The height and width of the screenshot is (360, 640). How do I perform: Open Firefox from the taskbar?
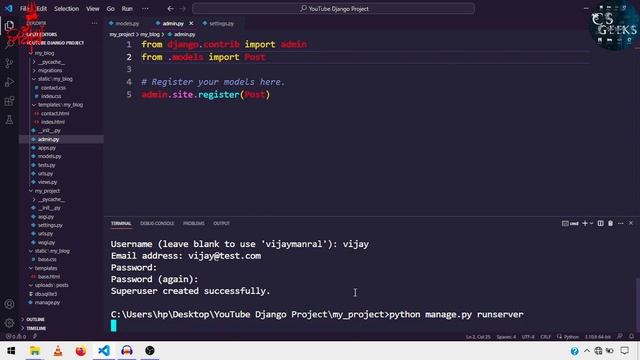tap(81, 351)
